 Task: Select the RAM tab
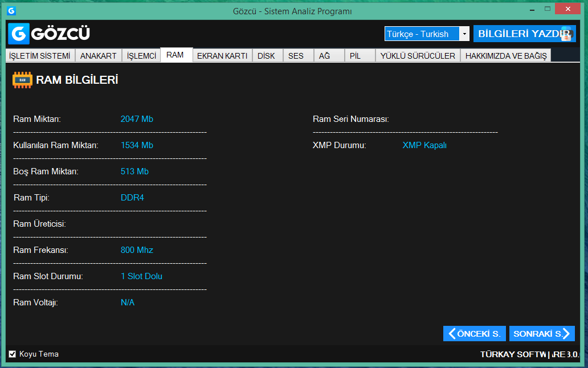[177, 55]
